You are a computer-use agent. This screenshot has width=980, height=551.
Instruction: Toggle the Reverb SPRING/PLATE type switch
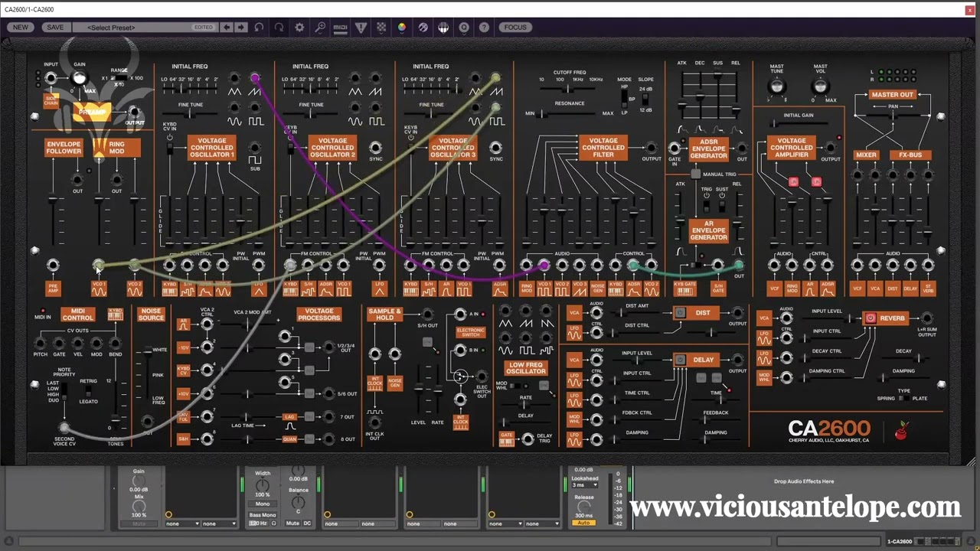pyautogui.click(x=904, y=399)
